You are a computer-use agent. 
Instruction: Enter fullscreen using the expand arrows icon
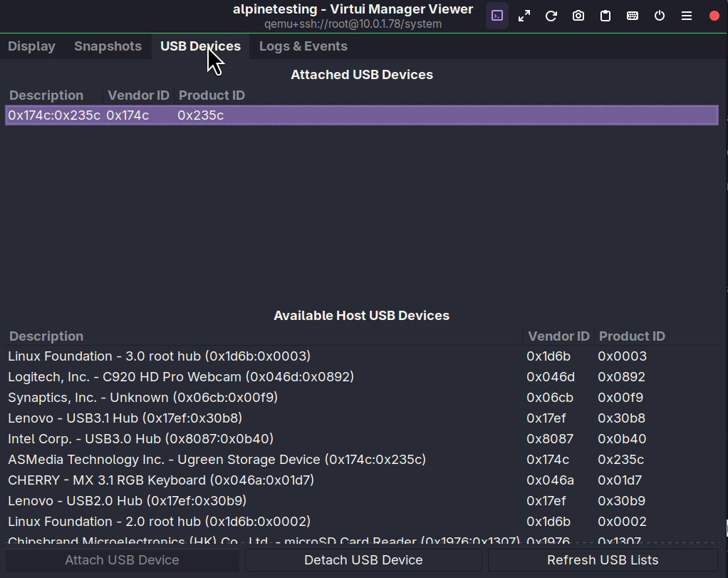coord(524,15)
